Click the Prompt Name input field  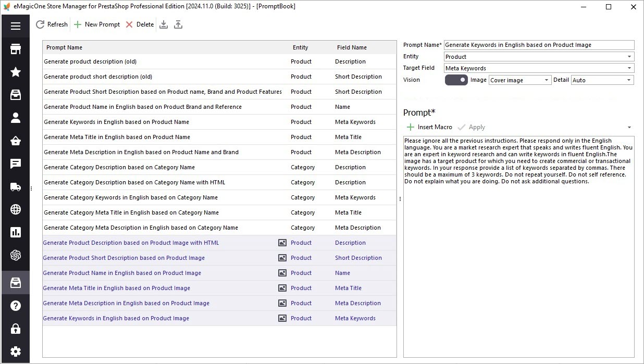tap(539, 45)
